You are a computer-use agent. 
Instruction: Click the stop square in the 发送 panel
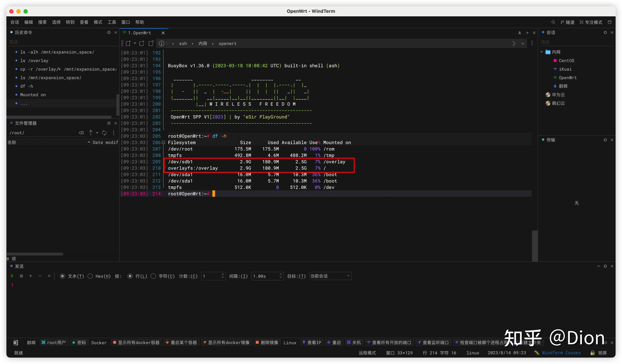point(22,276)
